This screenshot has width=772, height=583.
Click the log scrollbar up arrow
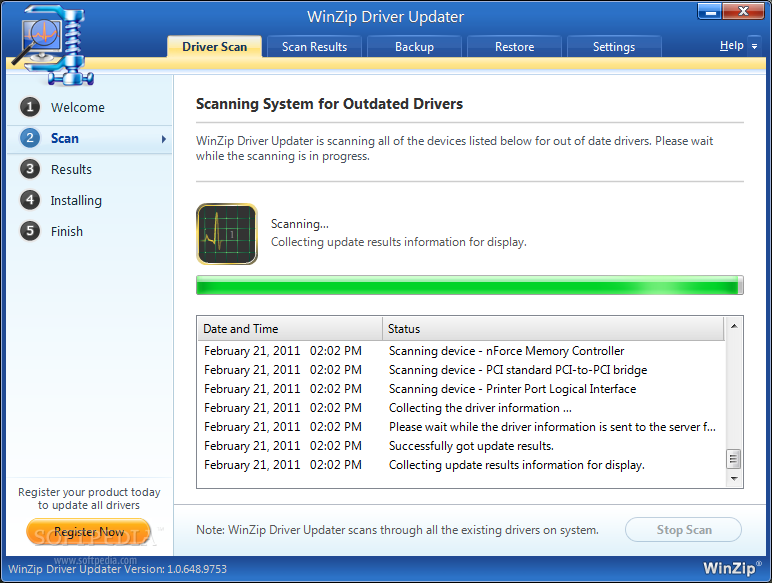pyautogui.click(x=734, y=326)
